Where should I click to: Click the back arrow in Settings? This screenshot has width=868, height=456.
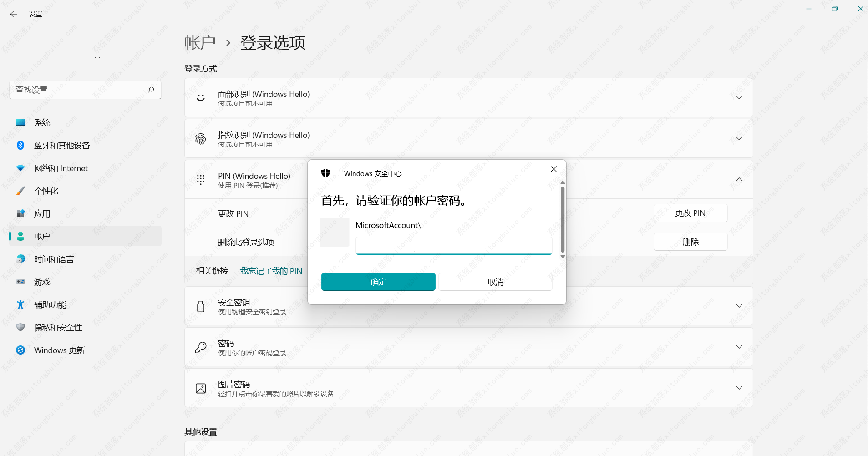(x=13, y=14)
